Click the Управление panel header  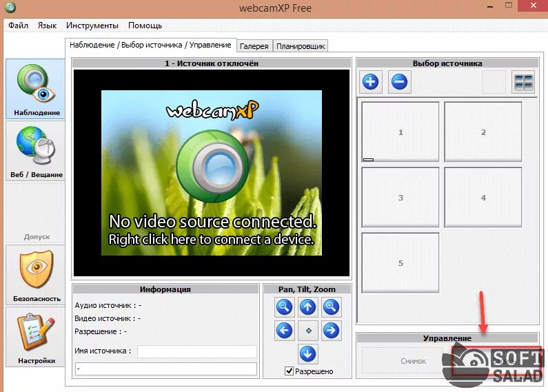tap(447, 338)
